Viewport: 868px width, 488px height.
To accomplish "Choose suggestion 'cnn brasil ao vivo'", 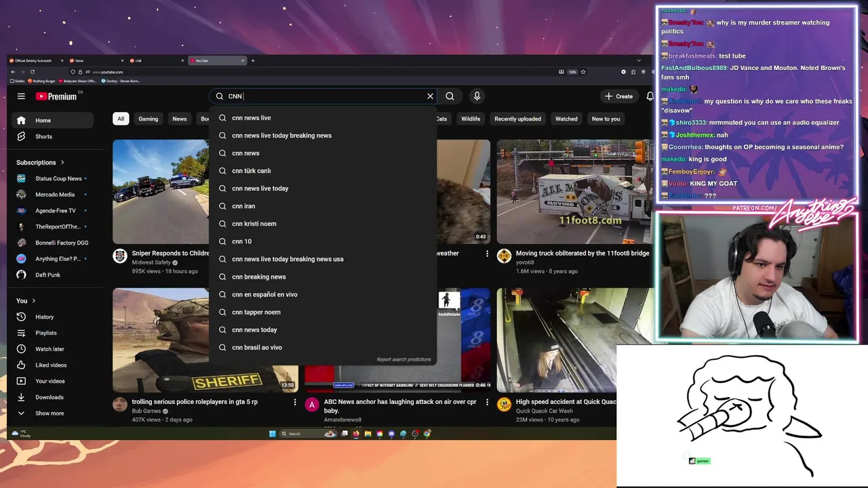I will 323,347.
